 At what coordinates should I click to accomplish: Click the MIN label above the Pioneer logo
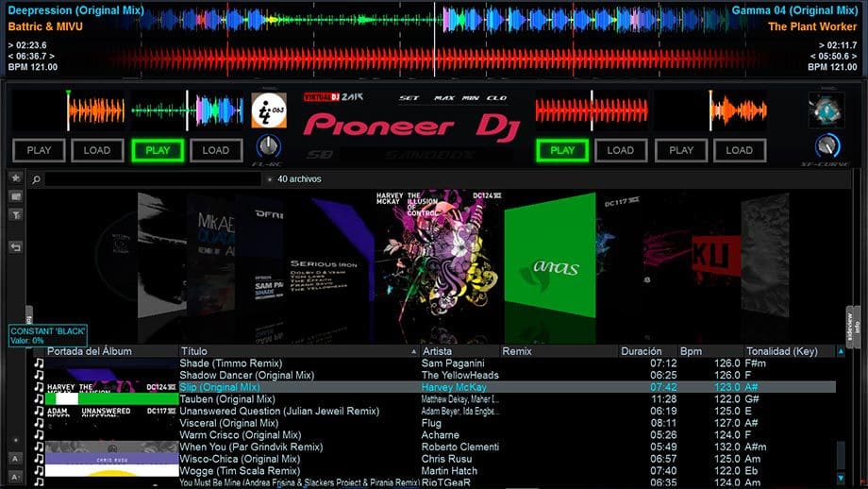pos(471,98)
